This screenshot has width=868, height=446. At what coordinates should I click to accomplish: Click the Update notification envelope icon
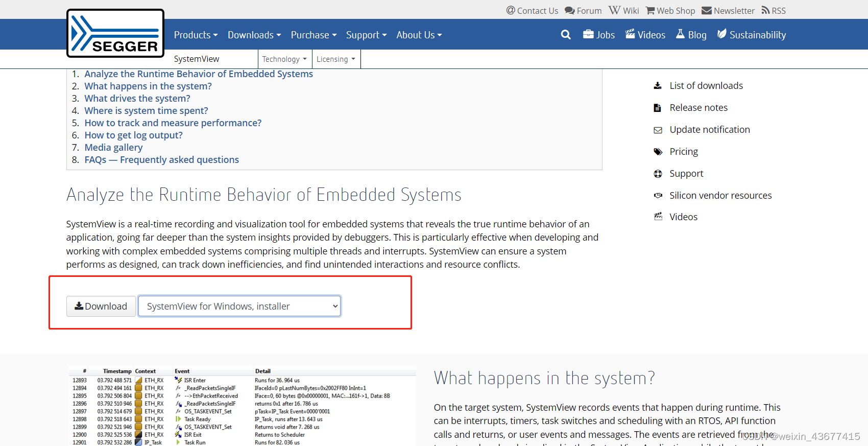pos(658,130)
